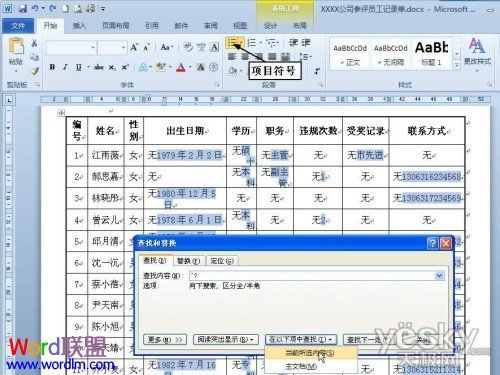The image size is (500, 375).
Task: Click the Character Shading icon
Action: point(201,68)
